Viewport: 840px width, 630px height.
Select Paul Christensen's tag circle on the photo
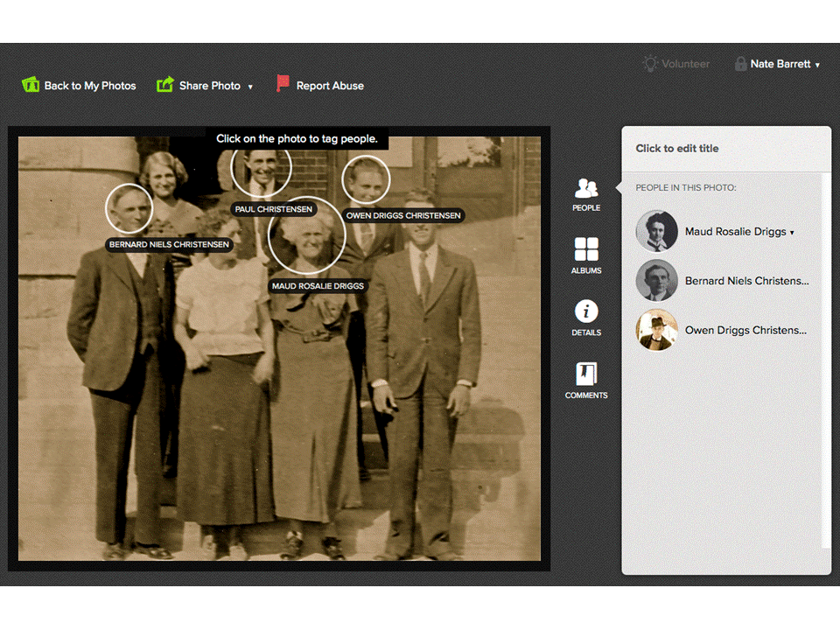pos(260,172)
